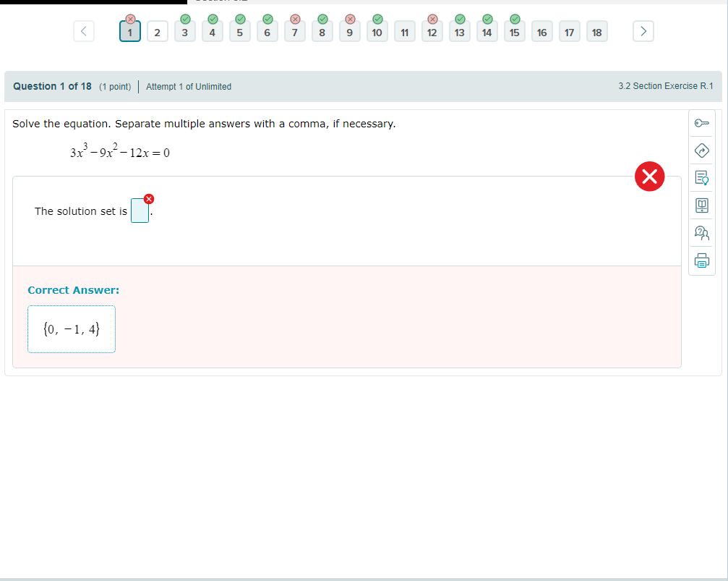Click the 'Correct Answer:' heading
728x581 pixels.
[73, 290]
